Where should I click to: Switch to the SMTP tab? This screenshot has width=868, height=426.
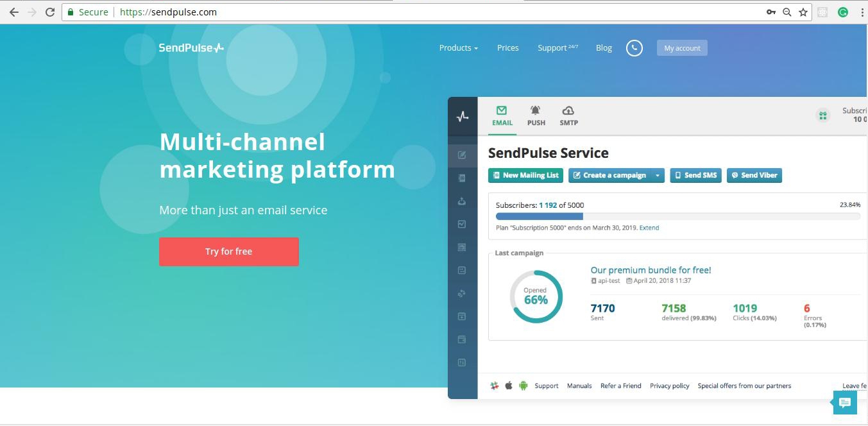(568, 116)
